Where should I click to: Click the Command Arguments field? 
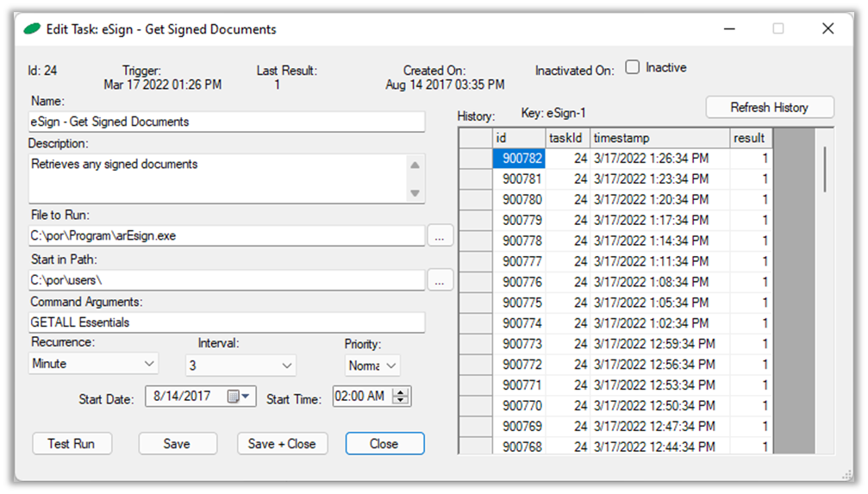(x=227, y=322)
